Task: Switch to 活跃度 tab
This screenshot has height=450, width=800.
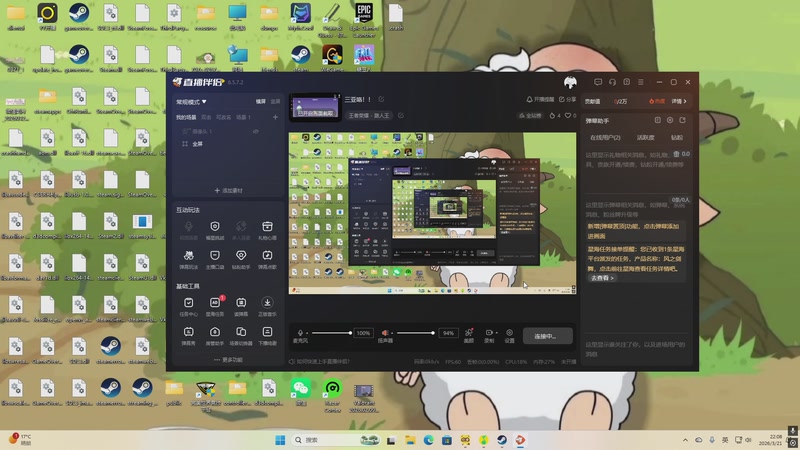Action: click(645, 137)
